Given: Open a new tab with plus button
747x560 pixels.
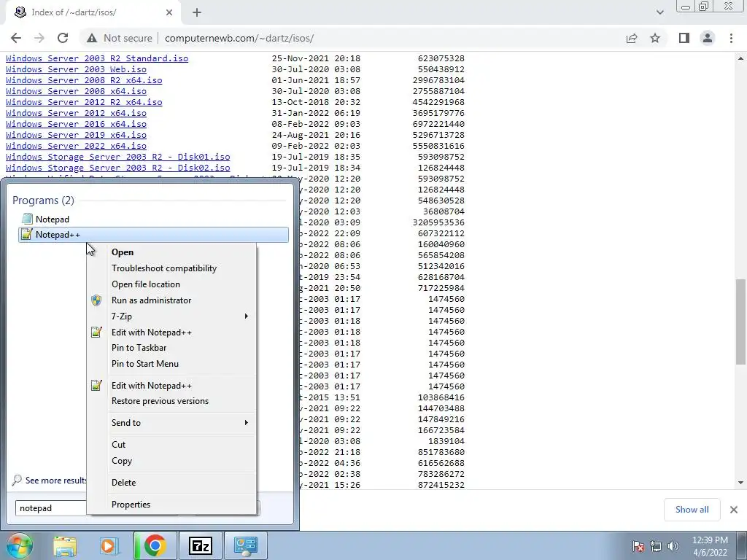Looking at the screenshot, I should tap(197, 12).
